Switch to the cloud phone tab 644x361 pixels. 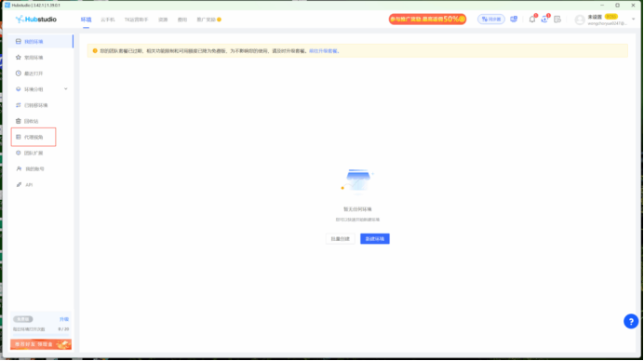point(108,20)
